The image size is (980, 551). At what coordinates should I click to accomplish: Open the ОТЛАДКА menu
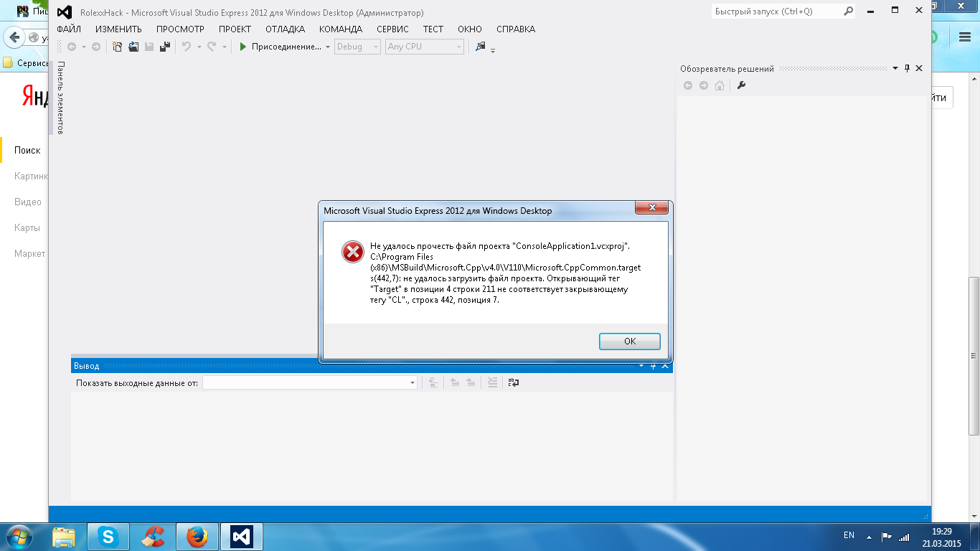[285, 29]
